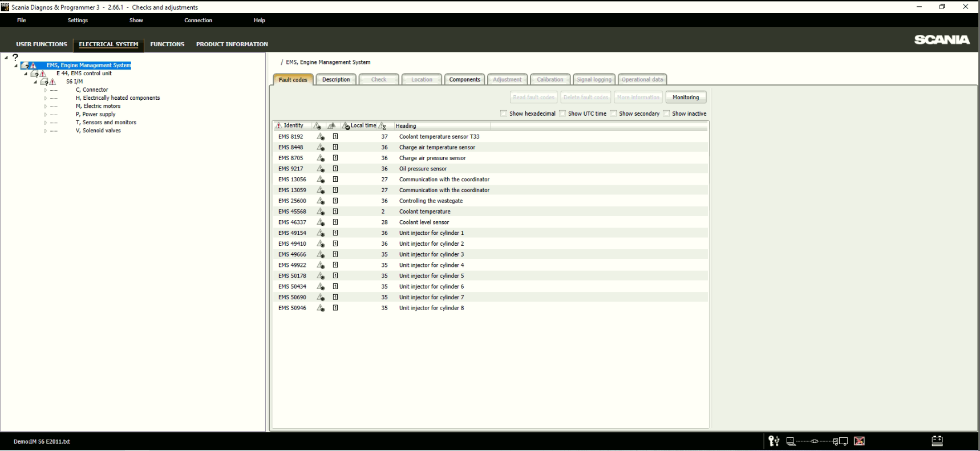Switch to the Description tab
This screenshot has height=451, width=980.
tap(336, 80)
